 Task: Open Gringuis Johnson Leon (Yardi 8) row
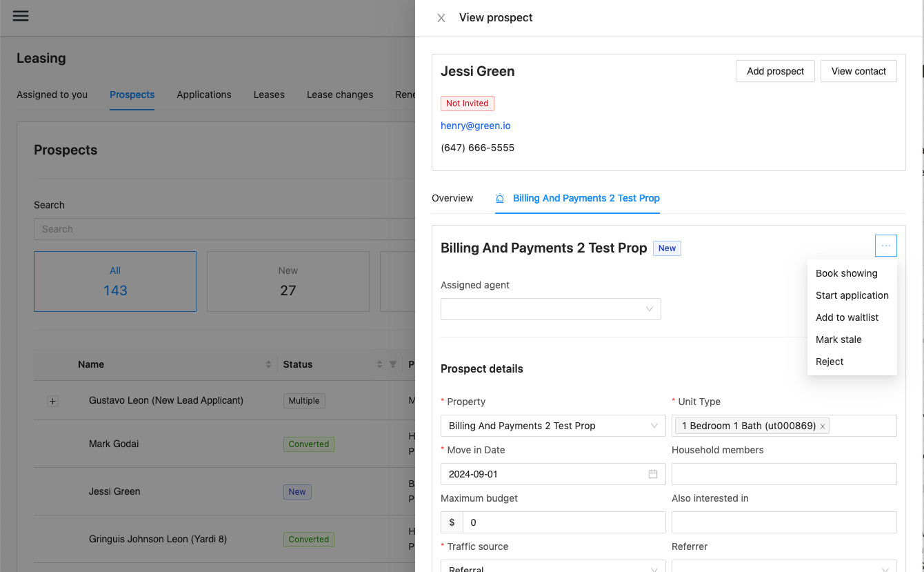[x=224, y=539]
